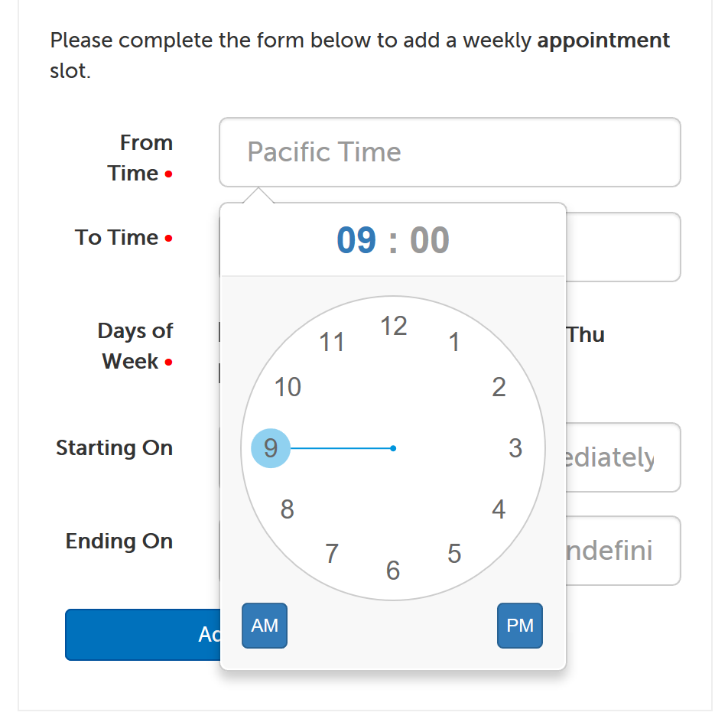Select AM on the time picker
Screen dimensions: 728x722
coord(264,625)
